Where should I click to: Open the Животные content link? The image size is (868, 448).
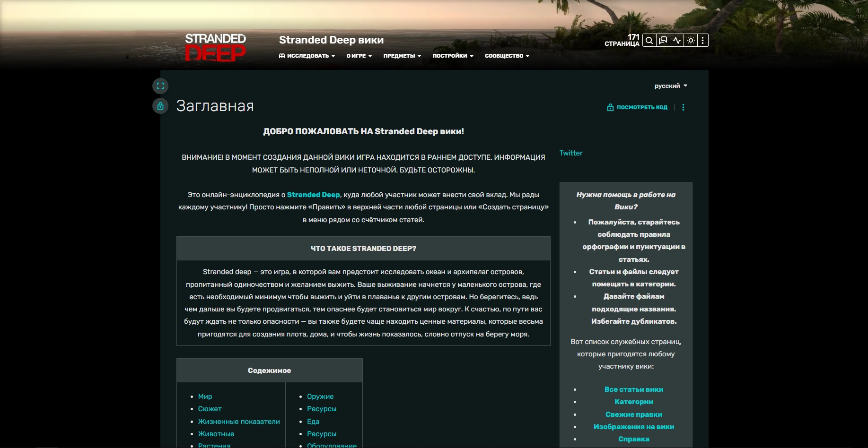216,434
